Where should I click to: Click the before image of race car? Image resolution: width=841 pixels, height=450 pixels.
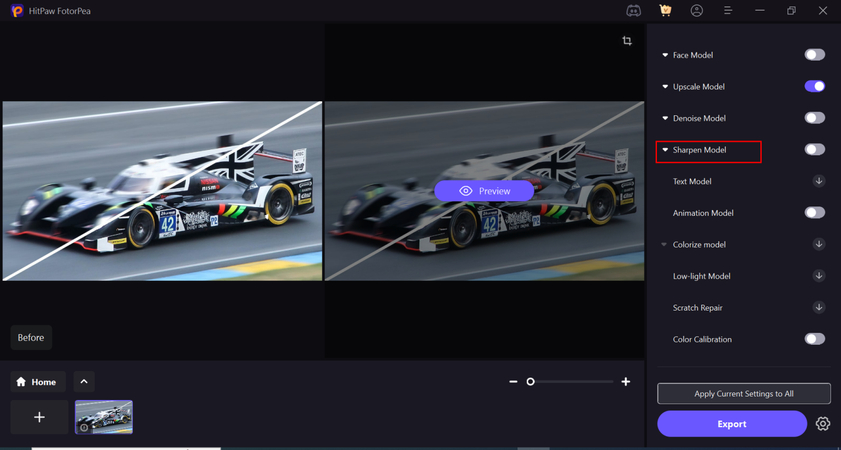163,191
